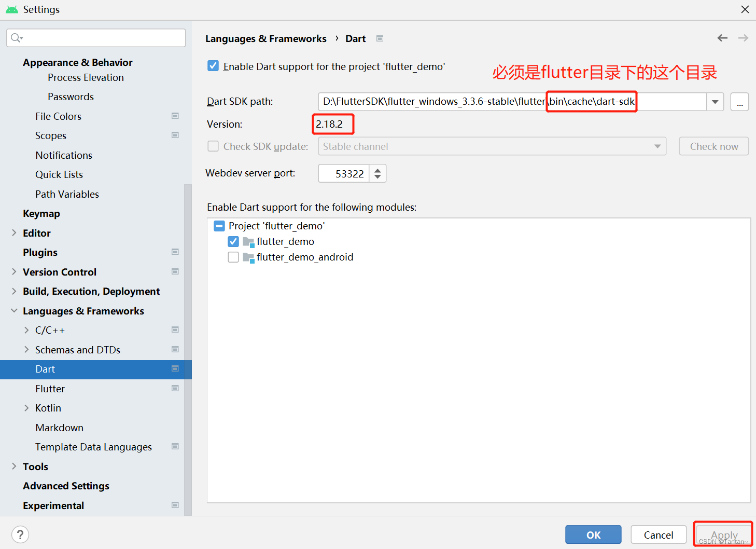Close the Settings dialog
Screen dimensions: 756x549
point(745,9)
